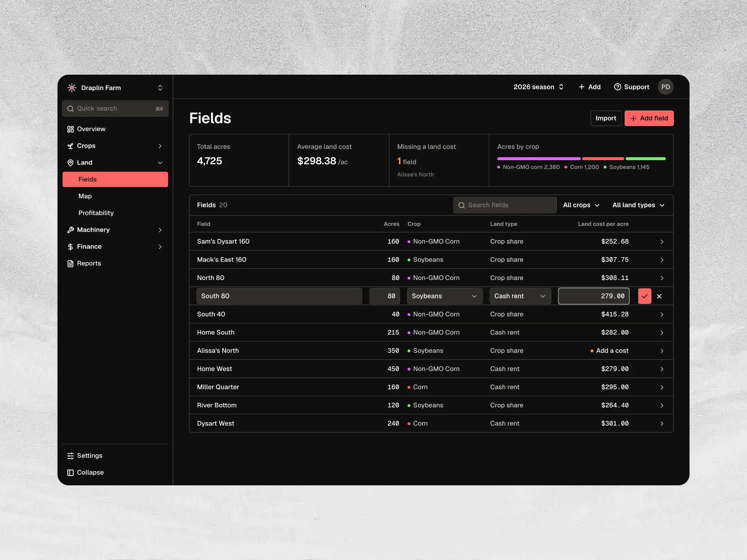Open the Soybeans crop dropdown in edit row
Viewport: 747px width, 560px height.
click(x=444, y=296)
